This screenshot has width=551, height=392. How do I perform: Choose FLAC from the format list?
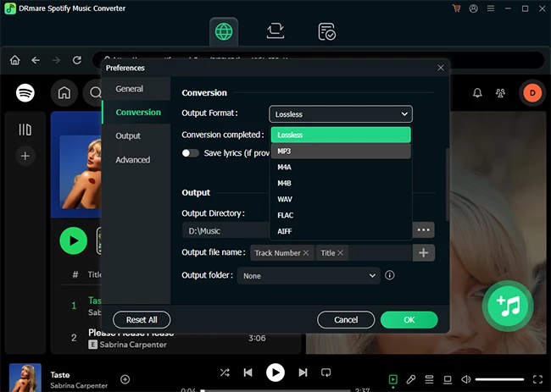[x=286, y=215]
